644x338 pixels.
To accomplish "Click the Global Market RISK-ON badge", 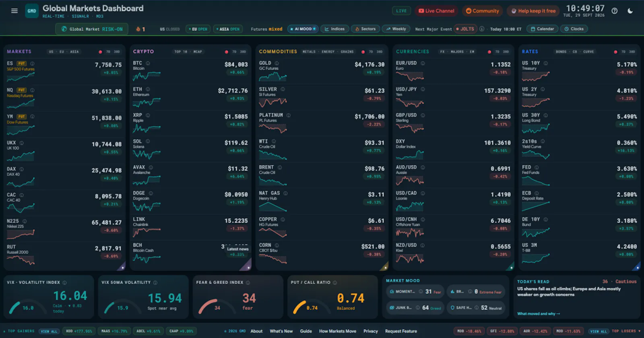I will click(x=92, y=29).
